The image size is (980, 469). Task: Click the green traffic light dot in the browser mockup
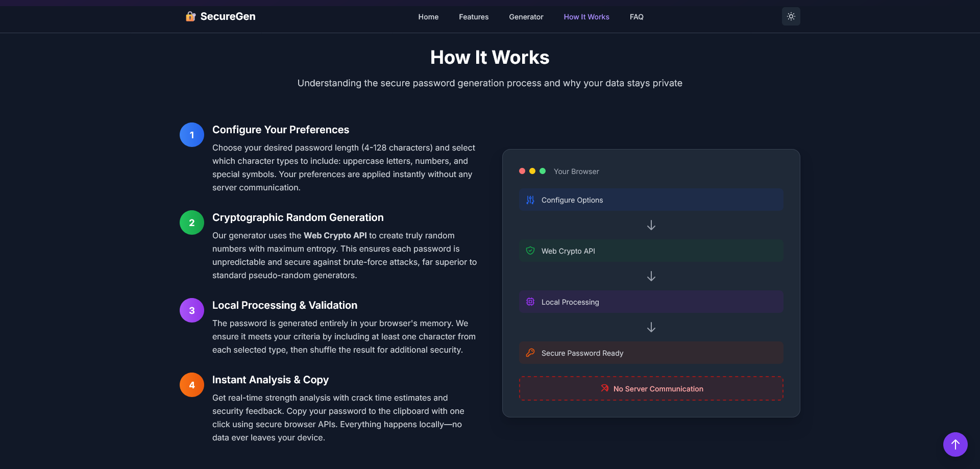pos(543,171)
